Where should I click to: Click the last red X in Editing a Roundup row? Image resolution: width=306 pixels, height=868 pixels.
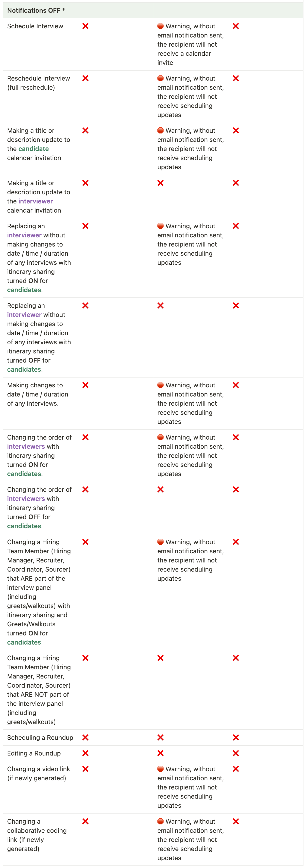click(x=236, y=753)
